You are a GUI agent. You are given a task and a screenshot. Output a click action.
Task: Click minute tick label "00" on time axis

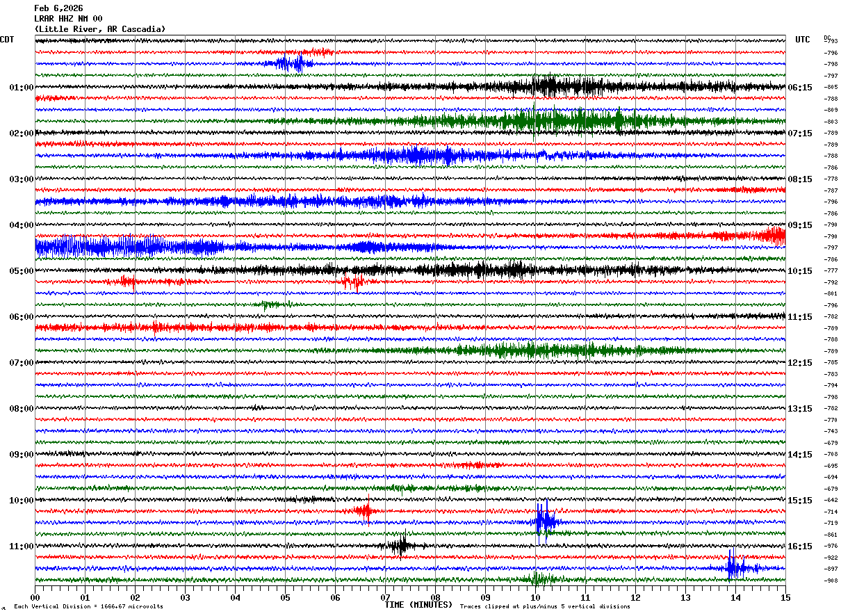point(35,597)
